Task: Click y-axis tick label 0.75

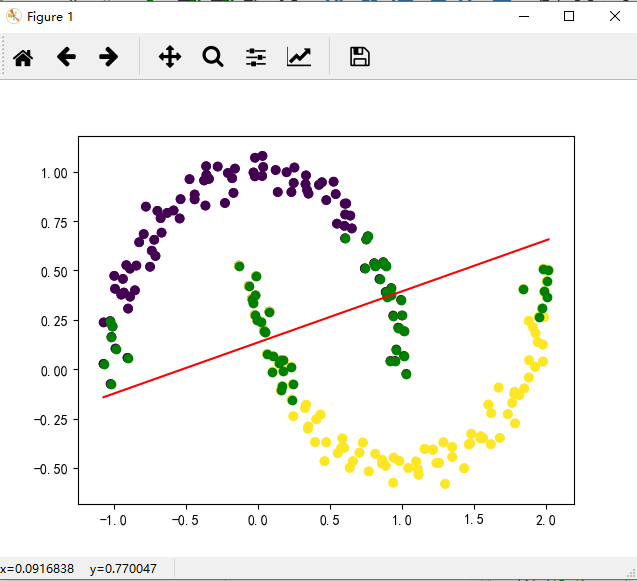Action: click(54, 223)
